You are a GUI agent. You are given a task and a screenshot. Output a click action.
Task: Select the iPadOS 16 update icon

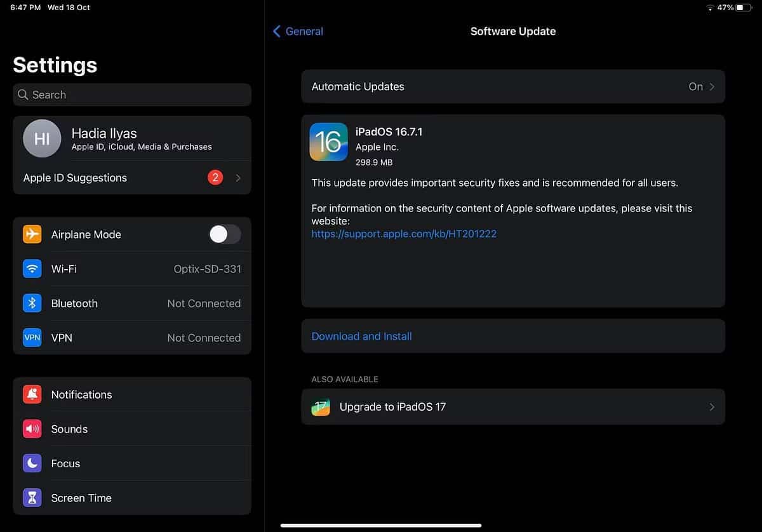click(328, 142)
